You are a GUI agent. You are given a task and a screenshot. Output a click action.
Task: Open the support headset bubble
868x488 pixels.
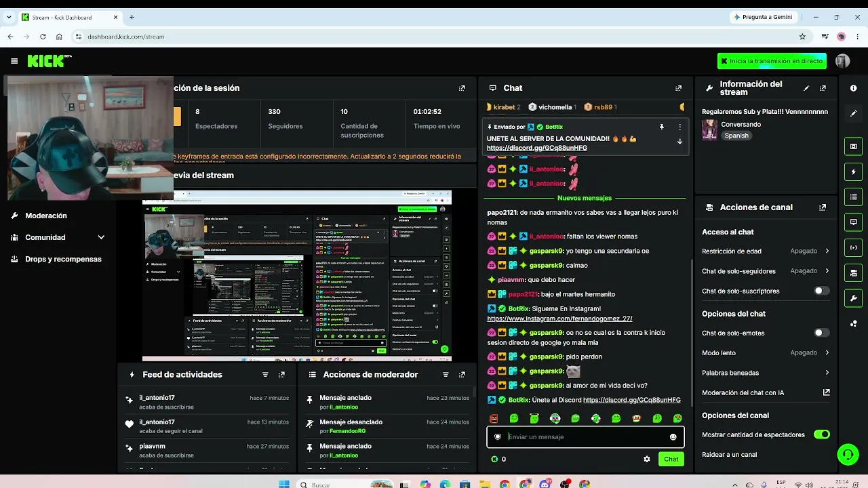point(848,454)
